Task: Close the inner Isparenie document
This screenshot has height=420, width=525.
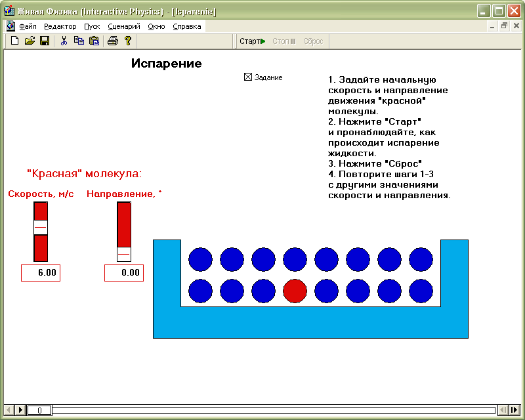Action: 516,26
